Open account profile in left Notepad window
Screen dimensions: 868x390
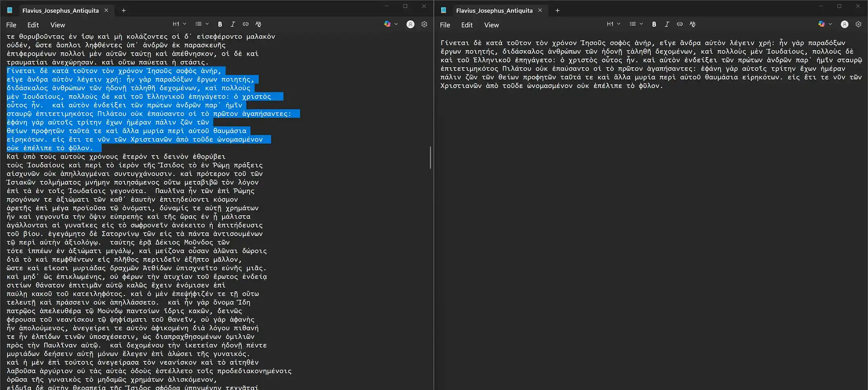pos(410,24)
